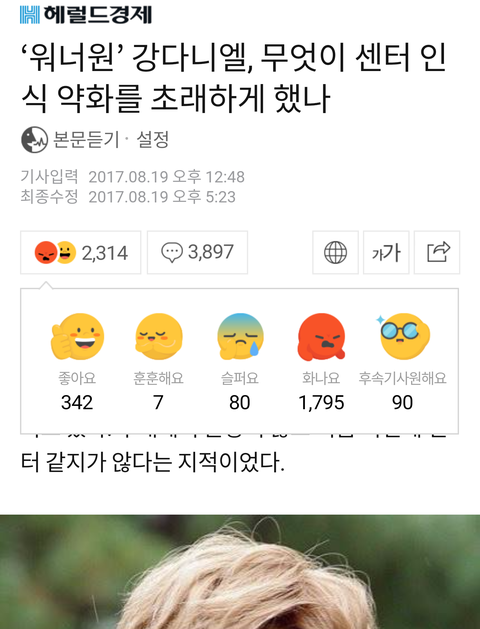Screen dimensions: 480x629
Task: Open the share arrow icon
Action: point(437,252)
